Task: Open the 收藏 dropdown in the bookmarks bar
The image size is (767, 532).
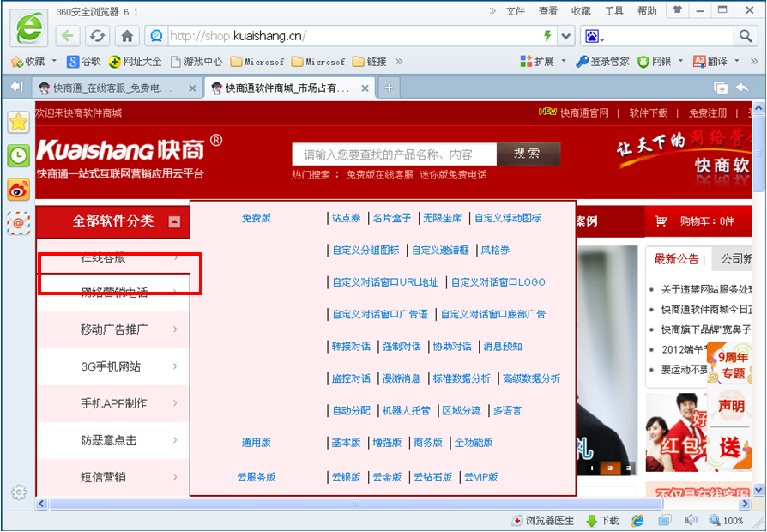Action: (x=54, y=61)
